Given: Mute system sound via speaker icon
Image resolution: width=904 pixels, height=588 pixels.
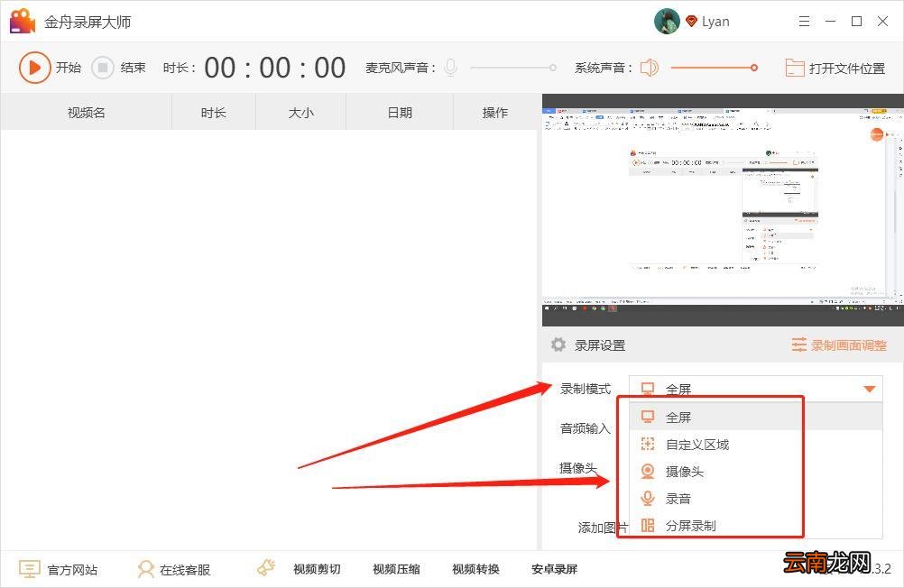Looking at the screenshot, I should 650,68.
